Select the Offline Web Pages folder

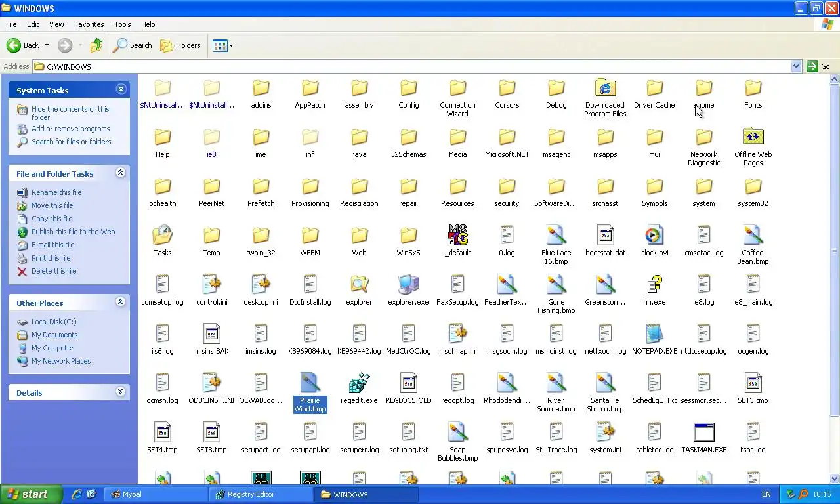pyautogui.click(x=753, y=146)
